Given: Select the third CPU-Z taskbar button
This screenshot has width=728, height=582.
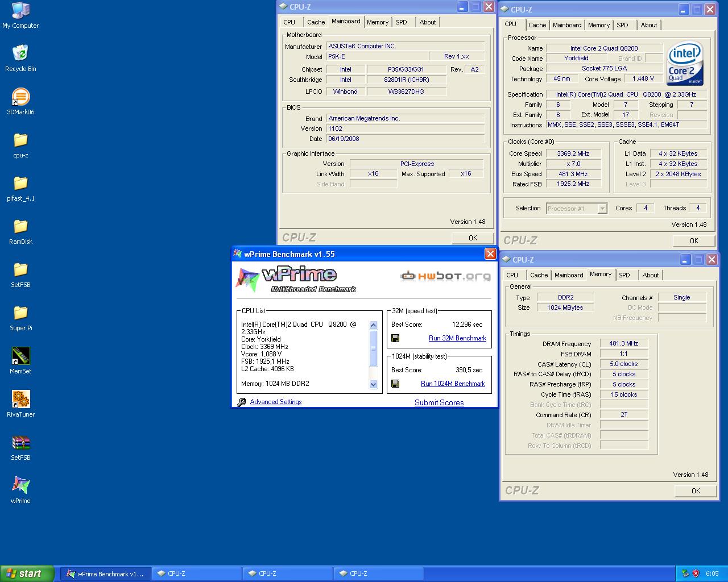Looking at the screenshot, I should [379, 573].
